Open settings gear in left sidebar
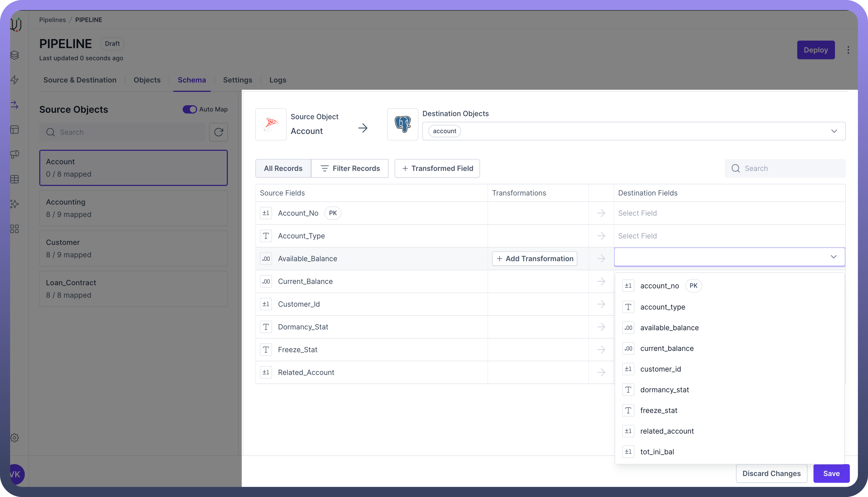 (14, 438)
